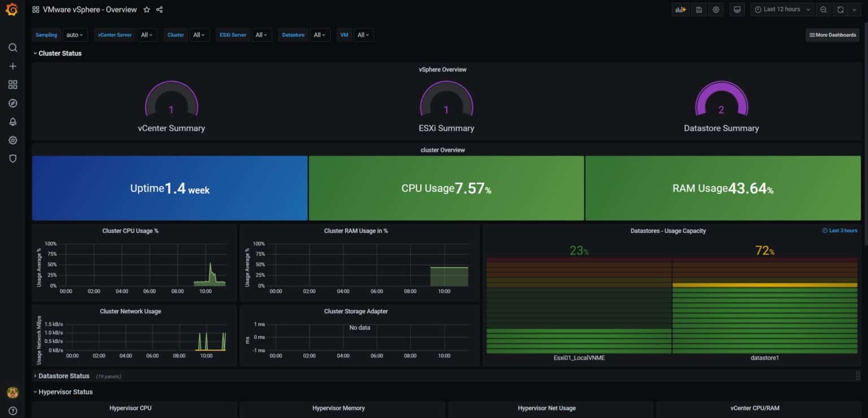This screenshot has height=418, width=868.
Task: Open the Last 3 hours link on Datastores panel
Action: 840,230
